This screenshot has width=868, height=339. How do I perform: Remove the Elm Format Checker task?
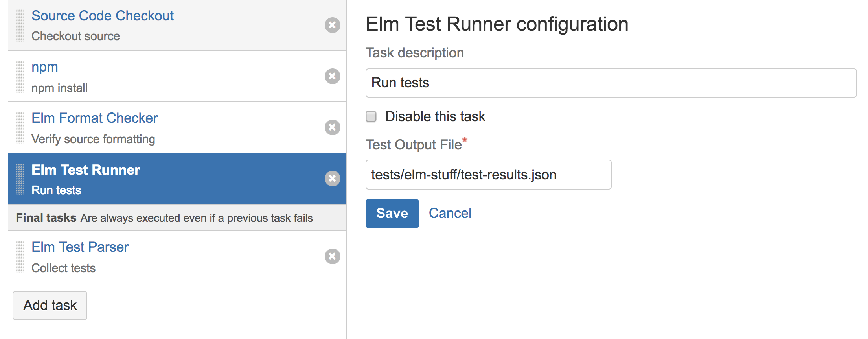coord(332,127)
